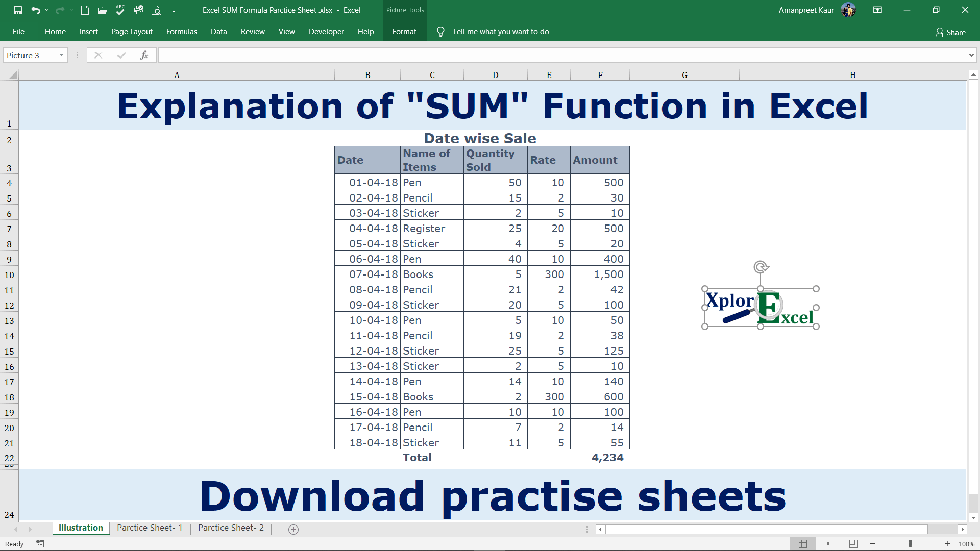Click the Insert Function fx icon

[144, 55]
